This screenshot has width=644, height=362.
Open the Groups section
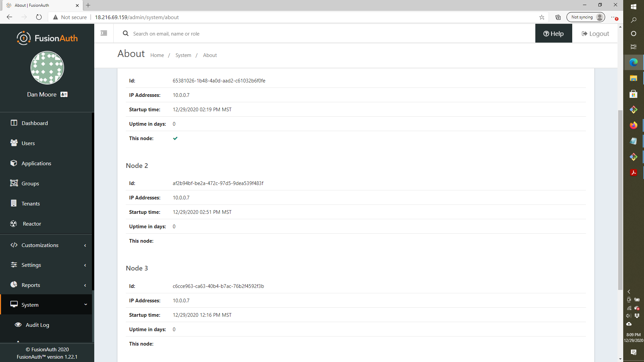click(x=30, y=183)
